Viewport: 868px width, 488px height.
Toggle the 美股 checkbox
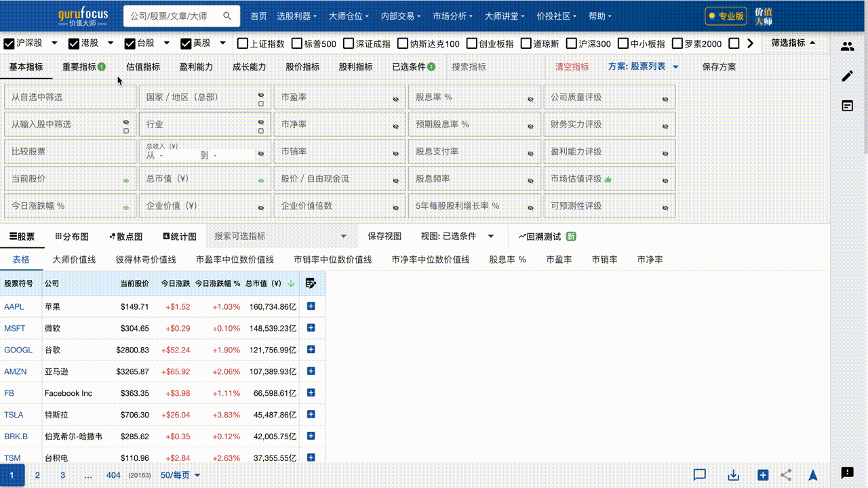coord(186,43)
